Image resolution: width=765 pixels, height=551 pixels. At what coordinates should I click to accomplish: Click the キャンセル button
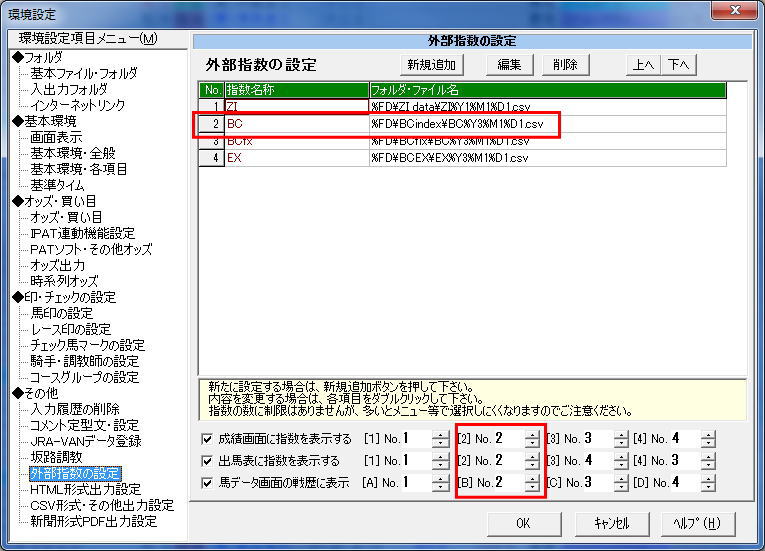click(610, 523)
